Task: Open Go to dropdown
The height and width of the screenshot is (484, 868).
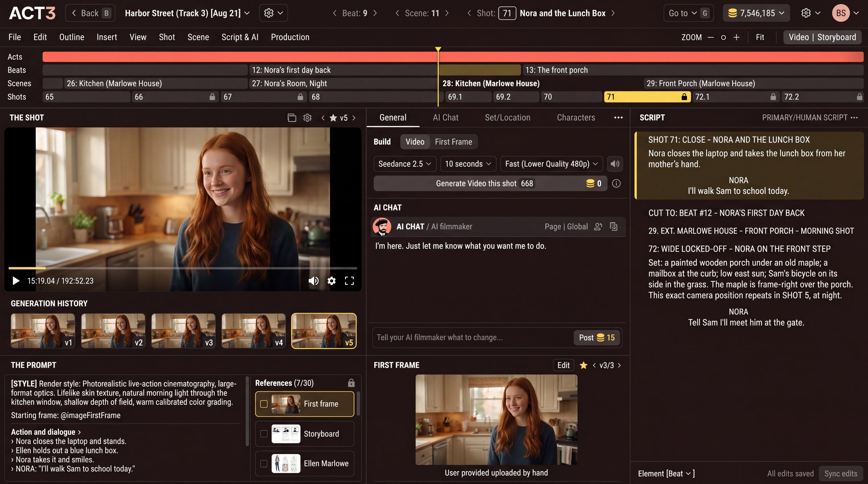Action: [x=688, y=13]
